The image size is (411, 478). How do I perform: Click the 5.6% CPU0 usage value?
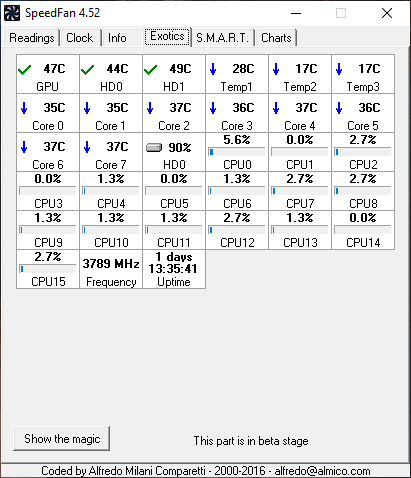click(x=237, y=140)
